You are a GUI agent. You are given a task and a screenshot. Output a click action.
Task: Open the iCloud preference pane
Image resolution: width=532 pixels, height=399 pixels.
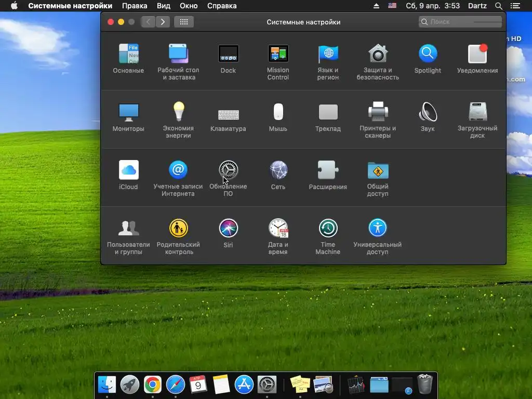click(x=128, y=175)
